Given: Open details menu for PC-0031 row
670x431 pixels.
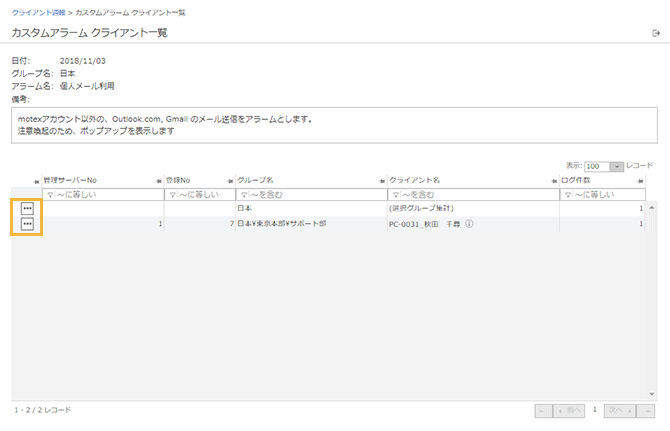Looking at the screenshot, I should coord(27,225).
